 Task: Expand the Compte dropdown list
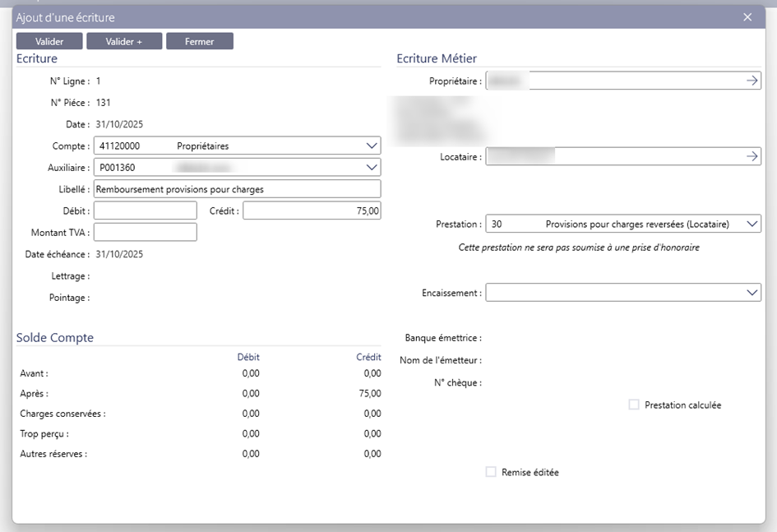[371, 146]
